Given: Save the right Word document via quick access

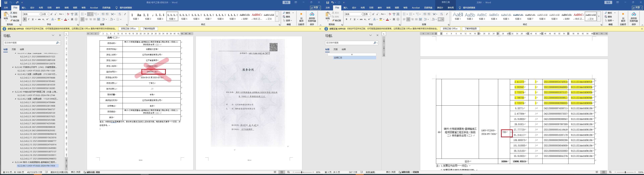Looking at the screenshot, I should (x=328, y=2).
